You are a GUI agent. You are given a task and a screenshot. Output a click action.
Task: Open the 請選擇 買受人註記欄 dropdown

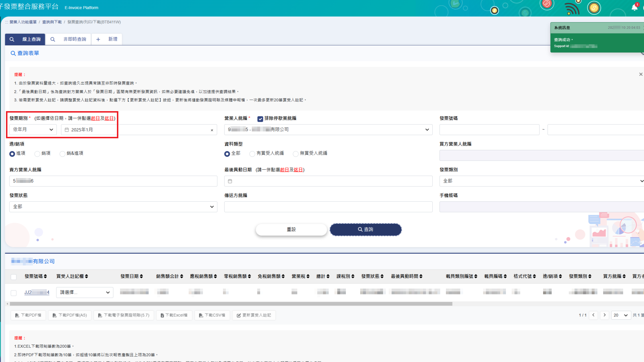85,292
